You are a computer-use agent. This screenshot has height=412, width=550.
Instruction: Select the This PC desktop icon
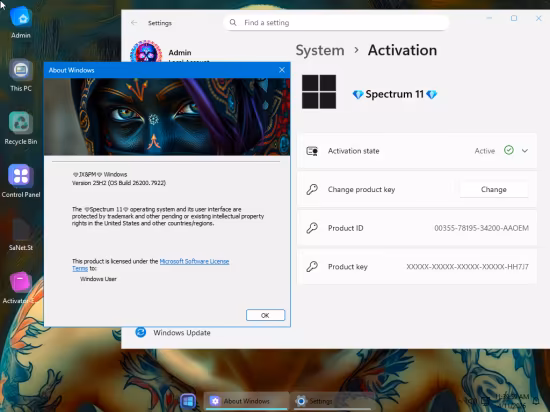click(21, 75)
